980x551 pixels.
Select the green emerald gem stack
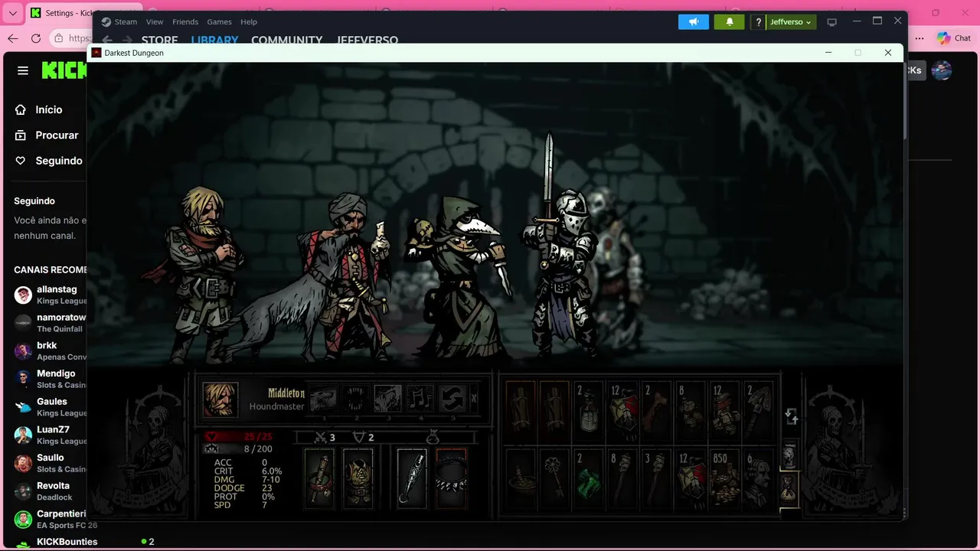(x=589, y=478)
